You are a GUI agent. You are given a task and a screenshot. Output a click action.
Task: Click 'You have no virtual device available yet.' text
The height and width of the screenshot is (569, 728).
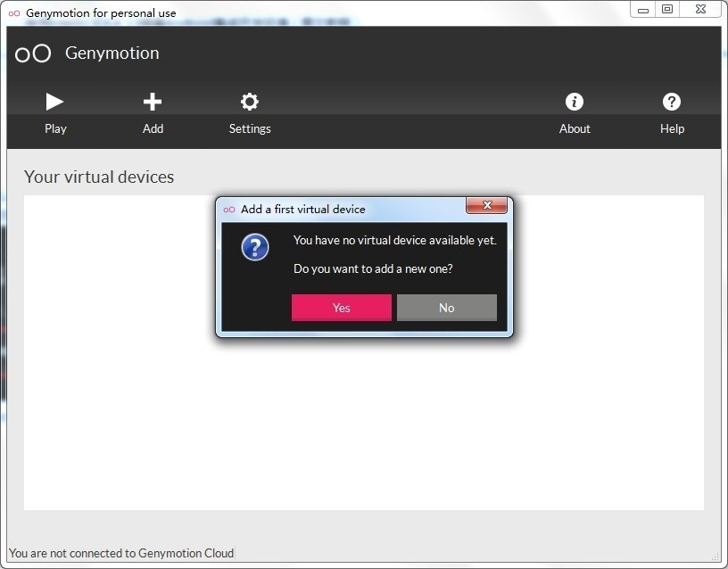pyautogui.click(x=394, y=241)
